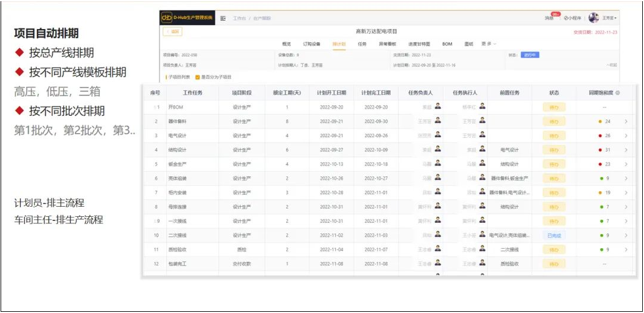Open the 消息 notifications with 99+ badge
The height and width of the screenshot is (313, 644).
click(x=550, y=18)
